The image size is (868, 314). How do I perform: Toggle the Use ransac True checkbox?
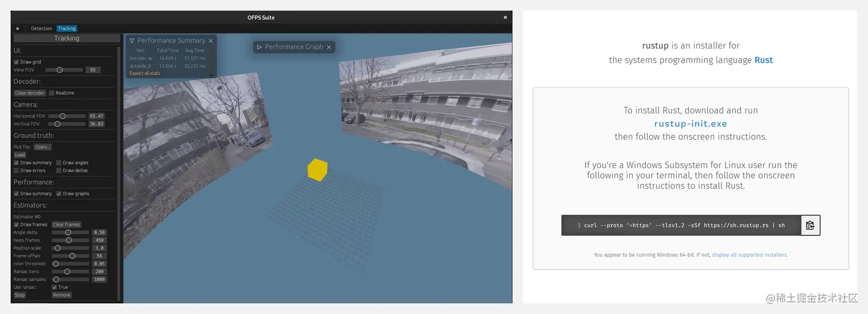click(55, 287)
